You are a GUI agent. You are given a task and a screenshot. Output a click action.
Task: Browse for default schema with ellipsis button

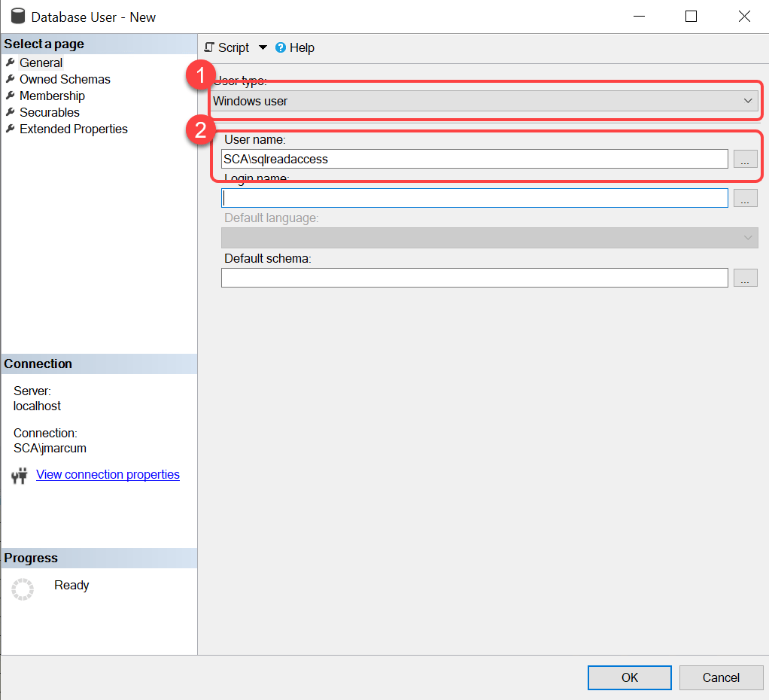[x=744, y=278]
